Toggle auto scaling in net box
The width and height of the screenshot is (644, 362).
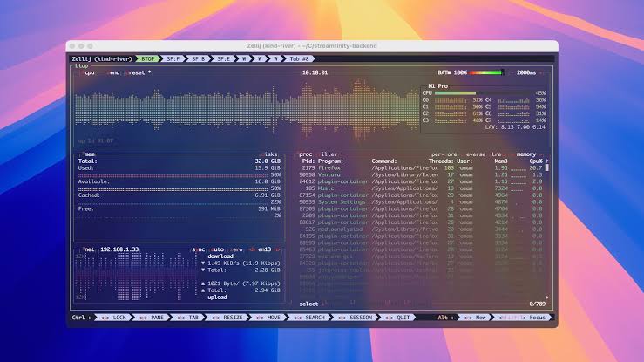tap(216, 249)
